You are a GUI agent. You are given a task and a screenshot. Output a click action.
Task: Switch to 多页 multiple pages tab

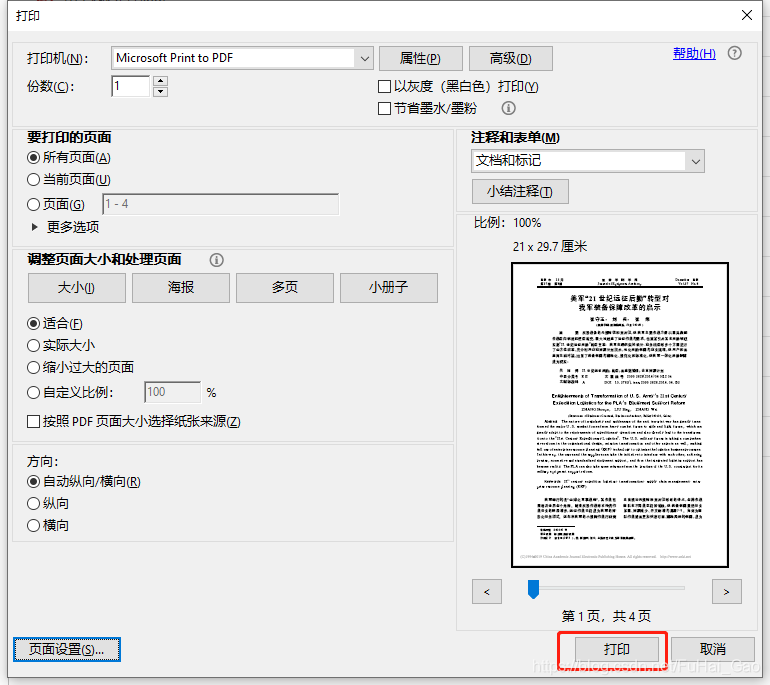285,288
